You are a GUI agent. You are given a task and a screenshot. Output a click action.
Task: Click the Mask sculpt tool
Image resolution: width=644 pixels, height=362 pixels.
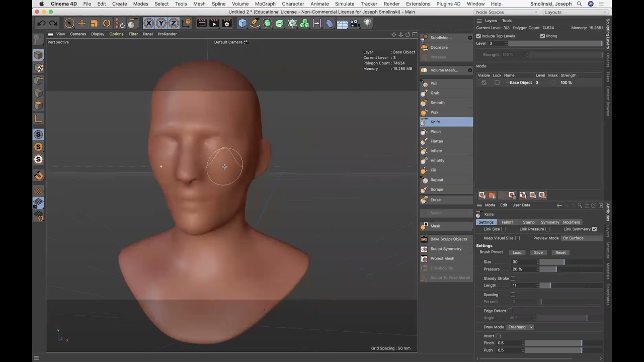tap(446, 226)
